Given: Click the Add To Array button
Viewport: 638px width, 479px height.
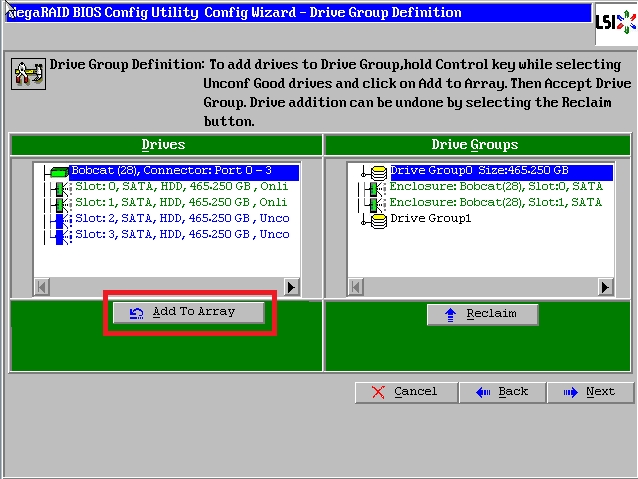Looking at the screenshot, I should coord(189,313).
